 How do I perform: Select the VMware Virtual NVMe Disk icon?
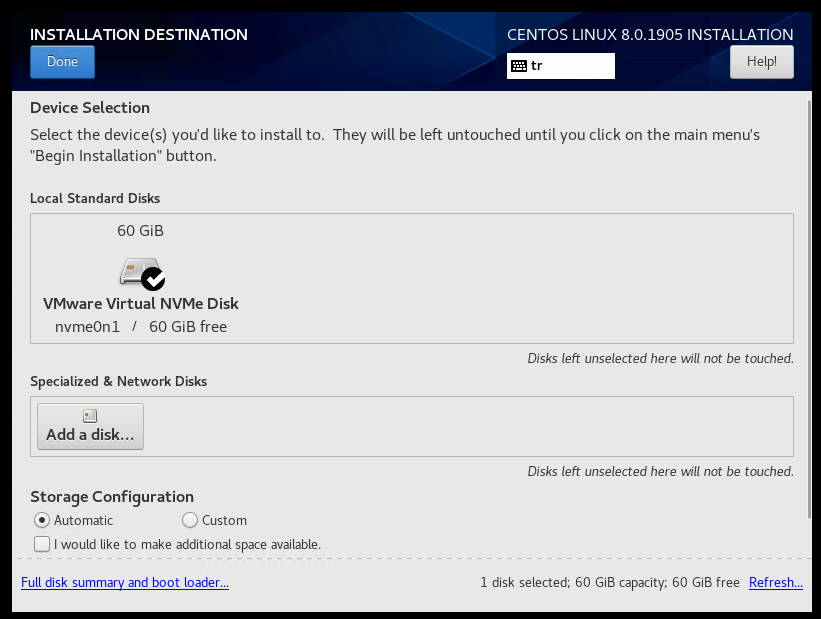tap(141, 273)
